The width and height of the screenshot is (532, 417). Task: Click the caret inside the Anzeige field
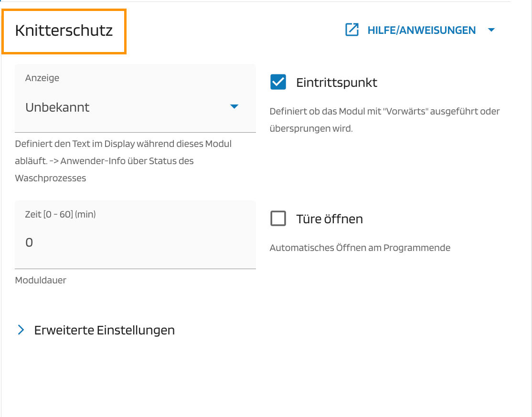pyautogui.click(x=234, y=107)
